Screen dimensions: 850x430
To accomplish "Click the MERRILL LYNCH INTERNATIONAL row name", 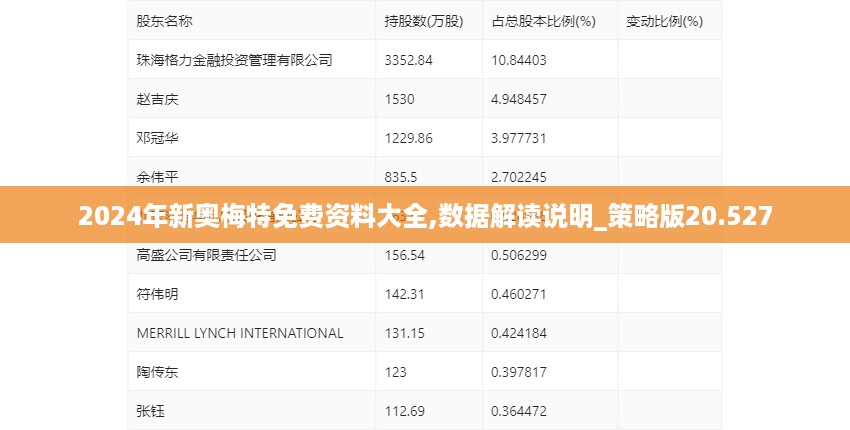I will pos(240,333).
